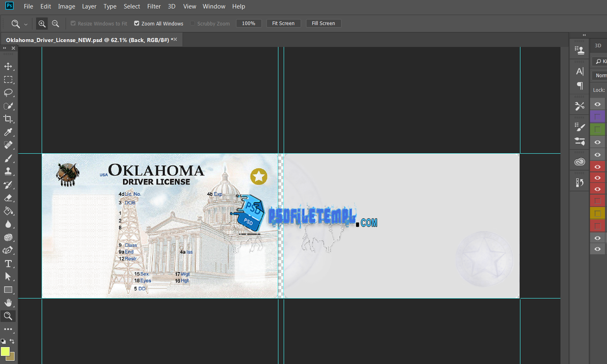Hide the topmost layer via eye icon

[x=598, y=104]
